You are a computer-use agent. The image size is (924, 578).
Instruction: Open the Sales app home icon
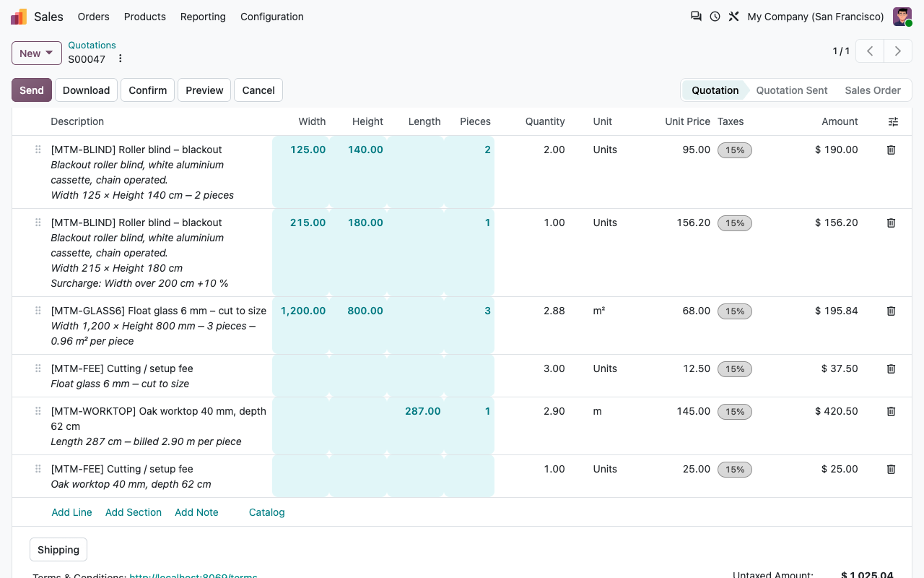[x=19, y=17]
